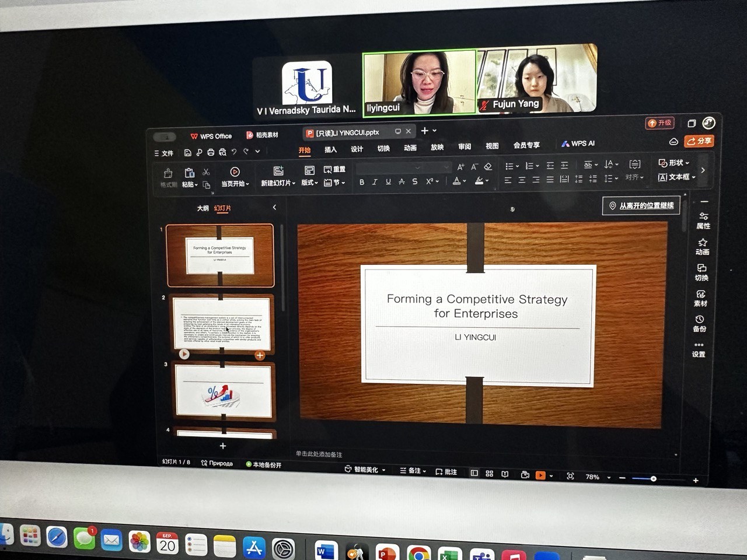Collapse the slide thumbnail panel with chevron
The height and width of the screenshot is (560, 747).
pyautogui.click(x=274, y=207)
